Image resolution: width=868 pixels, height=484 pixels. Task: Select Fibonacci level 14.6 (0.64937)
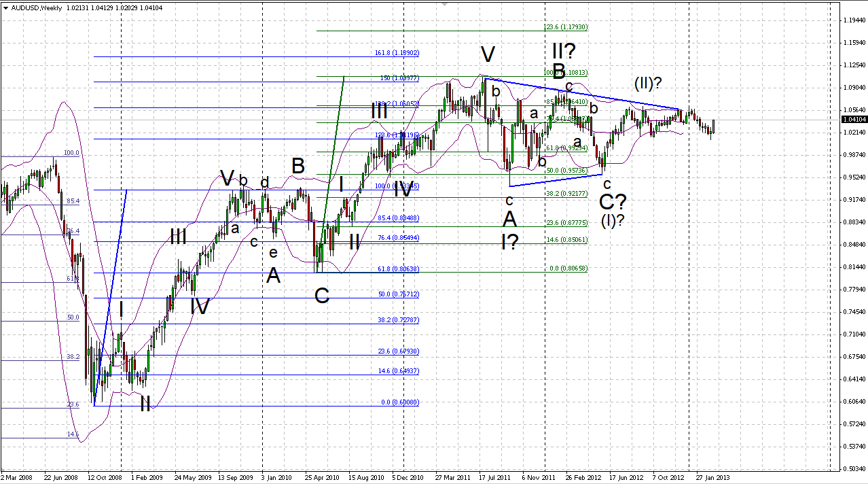click(x=398, y=371)
